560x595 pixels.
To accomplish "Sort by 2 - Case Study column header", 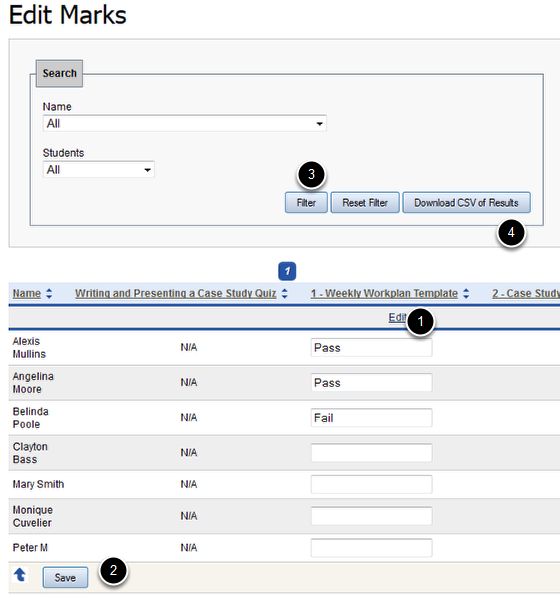I will coord(526,293).
